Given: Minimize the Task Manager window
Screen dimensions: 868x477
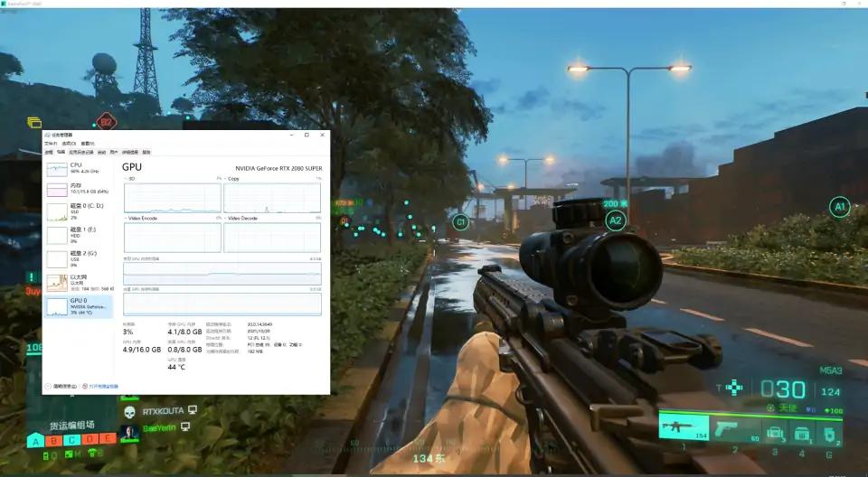Looking at the screenshot, I should (x=292, y=135).
